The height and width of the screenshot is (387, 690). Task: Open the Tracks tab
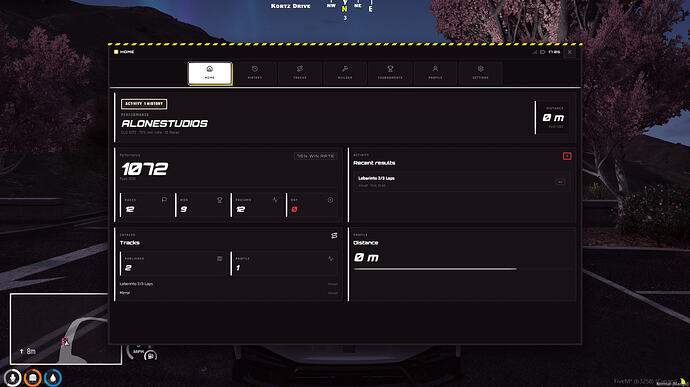tap(300, 73)
